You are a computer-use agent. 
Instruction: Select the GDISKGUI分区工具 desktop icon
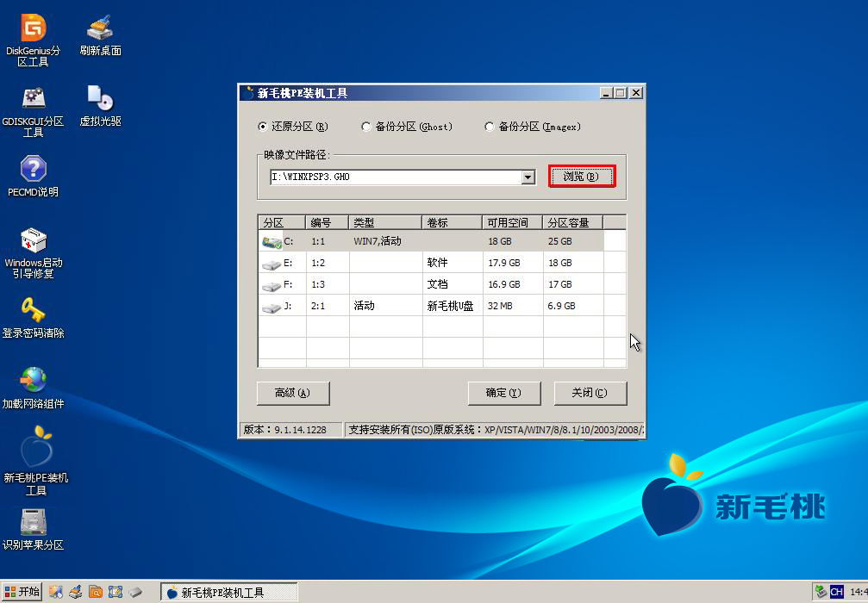[x=33, y=111]
